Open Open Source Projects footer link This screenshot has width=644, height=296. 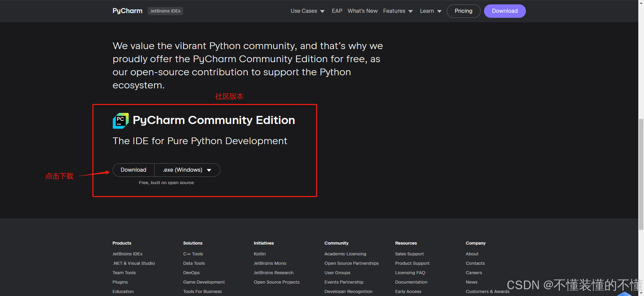(x=277, y=282)
